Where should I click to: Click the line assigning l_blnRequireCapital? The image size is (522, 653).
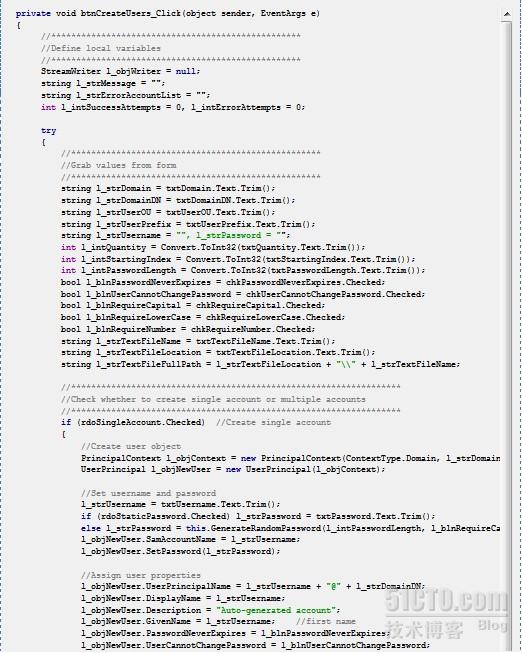pyautogui.click(x=193, y=305)
